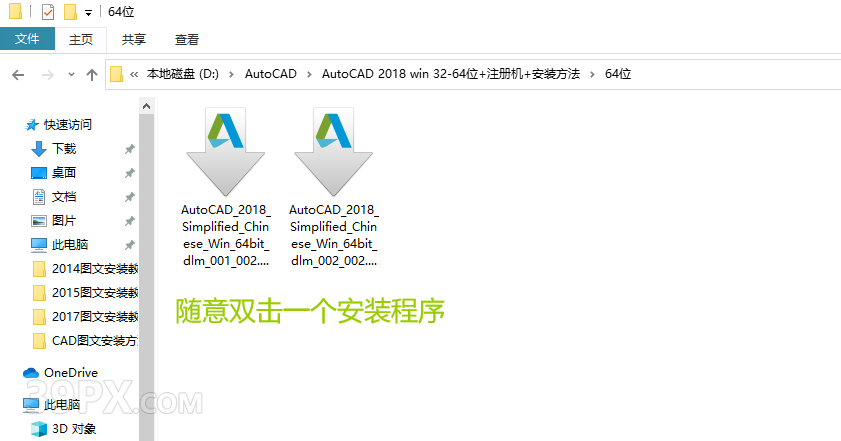Image resolution: width=841 pixels, height=441 pixels.
Task: Click the 下载 blue arrow icon
Action: click(x=39, y=149)
